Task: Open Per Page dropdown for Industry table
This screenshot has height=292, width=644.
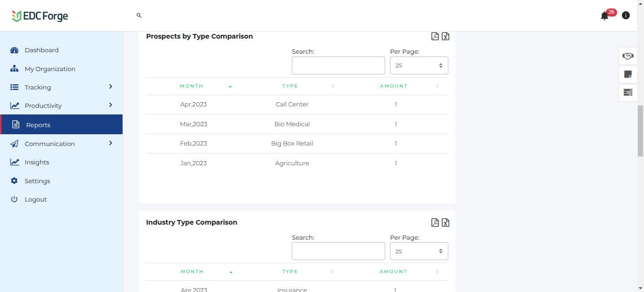Action: click(x=419, y=251)
